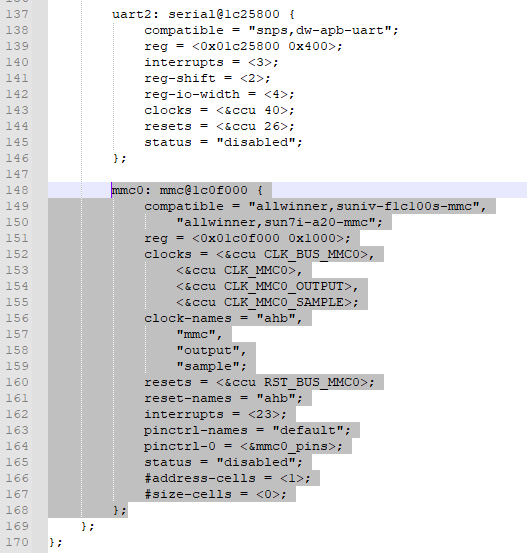The image size is (527, 553).
Task: Click the CLK_MMC0_SAMPLE clock entry
Action: [284, 302]
